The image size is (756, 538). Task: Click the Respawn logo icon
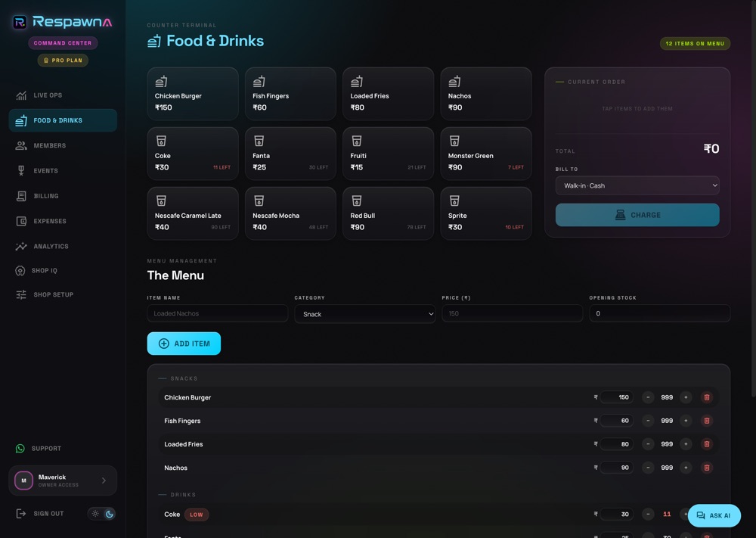(x=20, y=22)
